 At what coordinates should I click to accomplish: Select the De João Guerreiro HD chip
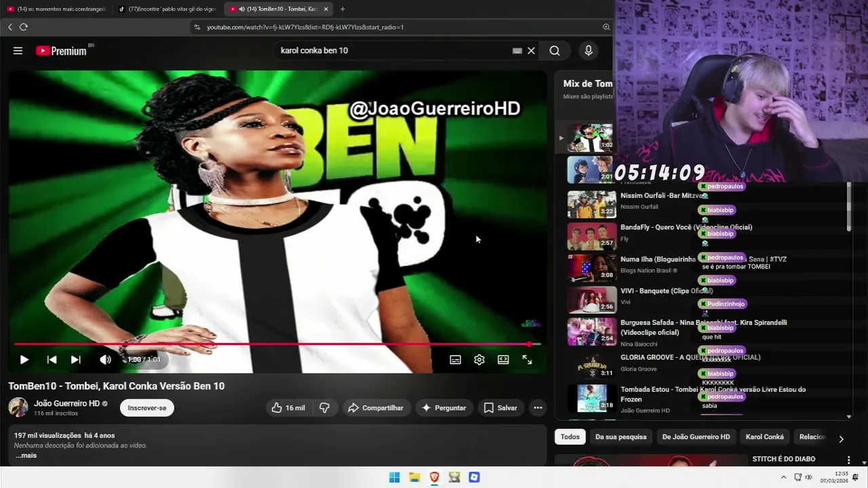(696, 437)
